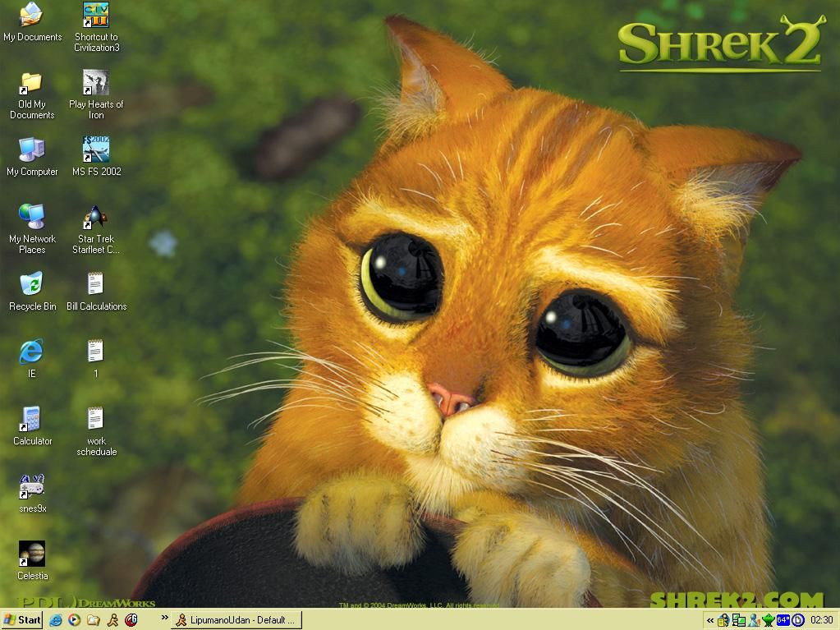Launch AIM from the Quick Launch bar
The height and width of the screenshot is (630, 840).
(x=112, y=620)
